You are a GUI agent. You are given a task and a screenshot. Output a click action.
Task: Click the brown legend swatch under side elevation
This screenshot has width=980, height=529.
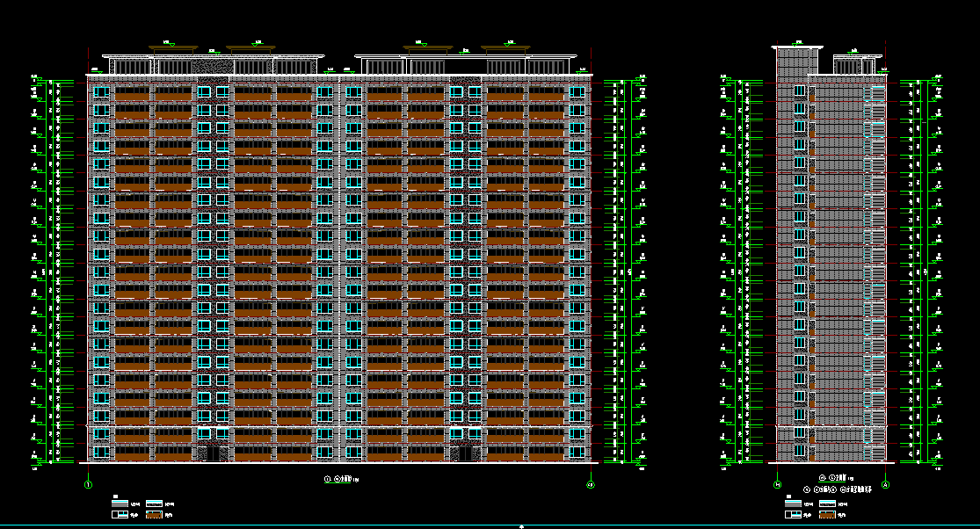point(827,514)
